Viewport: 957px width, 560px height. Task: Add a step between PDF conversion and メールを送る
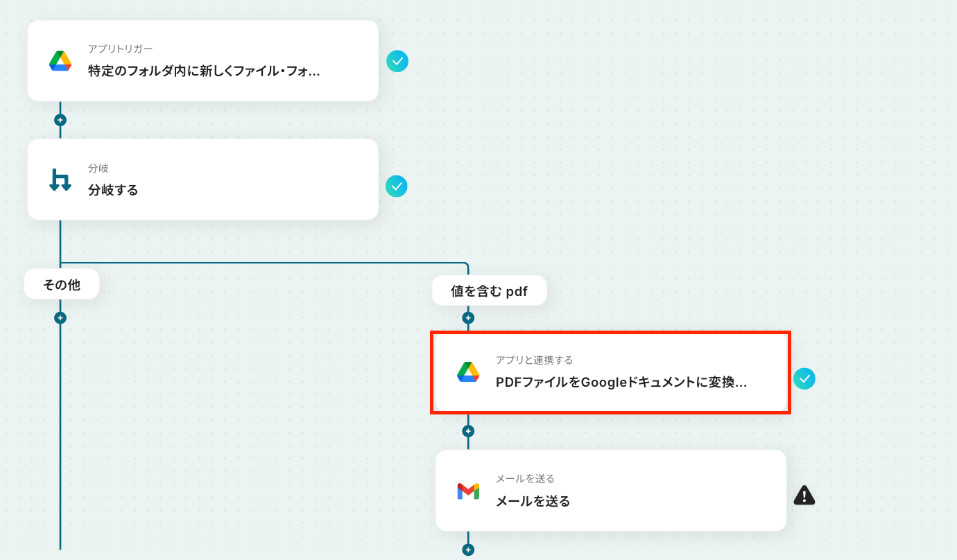(x=468, y=431)
